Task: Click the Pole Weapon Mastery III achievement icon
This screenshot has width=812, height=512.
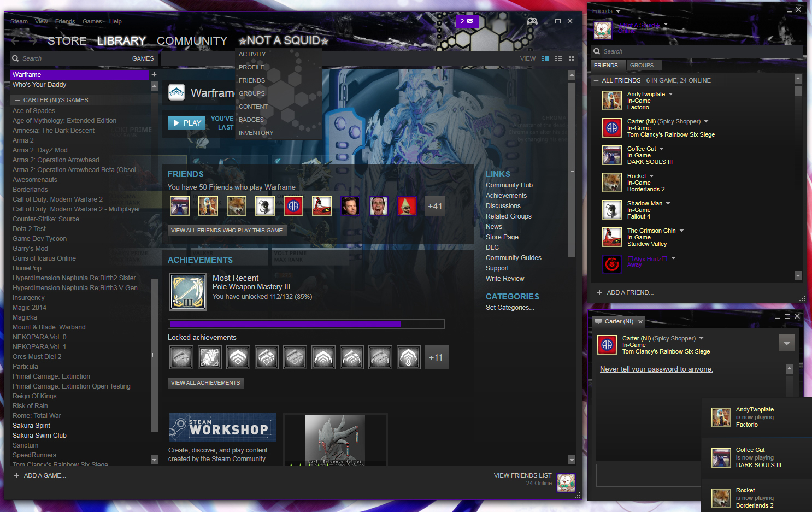Action: 187,291
